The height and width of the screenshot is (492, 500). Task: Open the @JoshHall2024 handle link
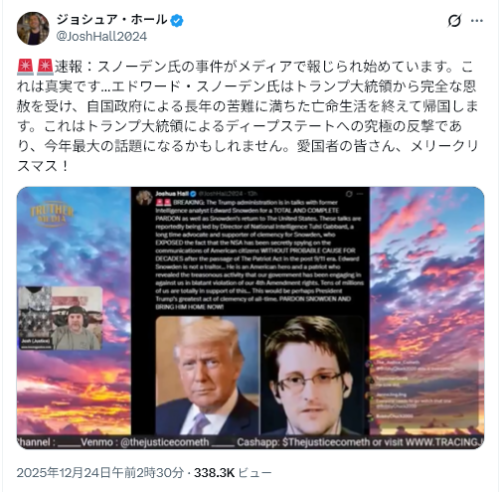point(101,36)
